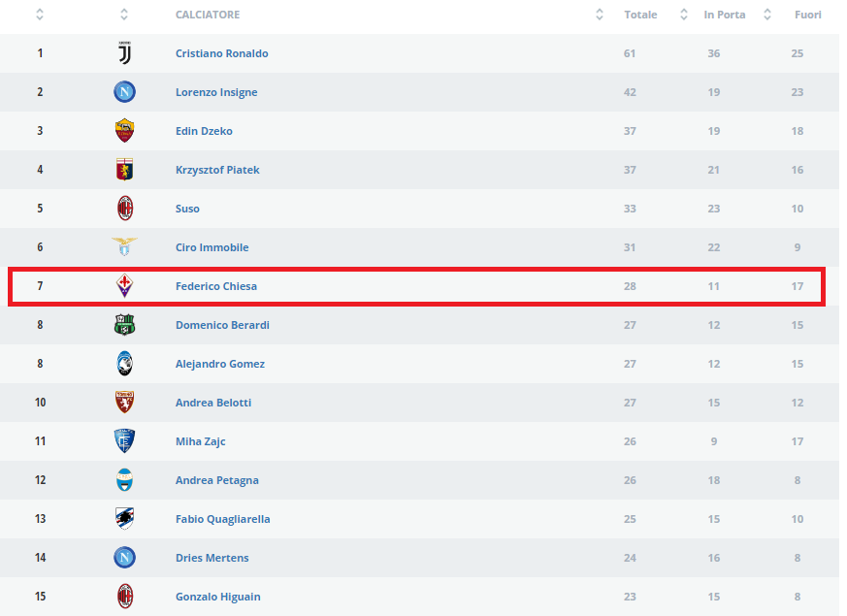Click the Atalanta crest next to Alejandro Gomez
This screenshot has height=616, width=847.
[x=125, y=364]
